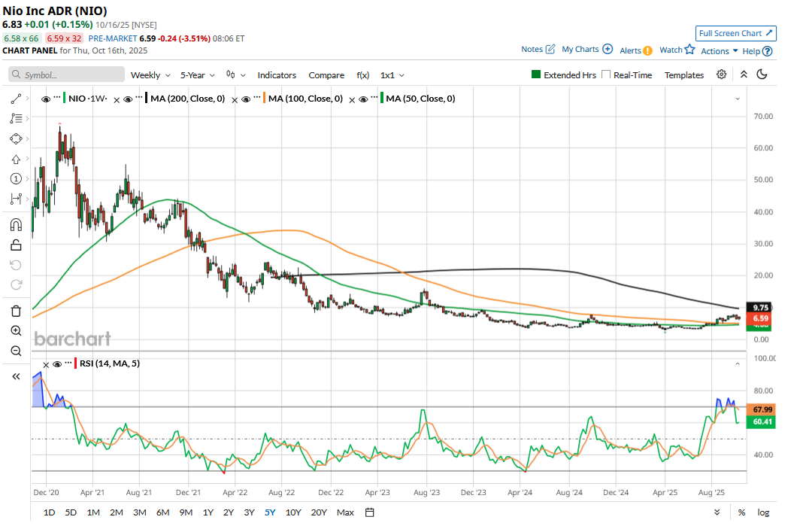Toggle visibility of MA 200 line
Viewport: 812px width, 532px height.
coord(128,99)
